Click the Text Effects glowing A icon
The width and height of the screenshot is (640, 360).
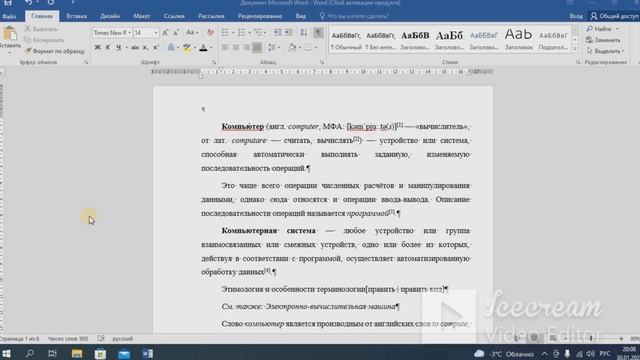click(171, 47)
